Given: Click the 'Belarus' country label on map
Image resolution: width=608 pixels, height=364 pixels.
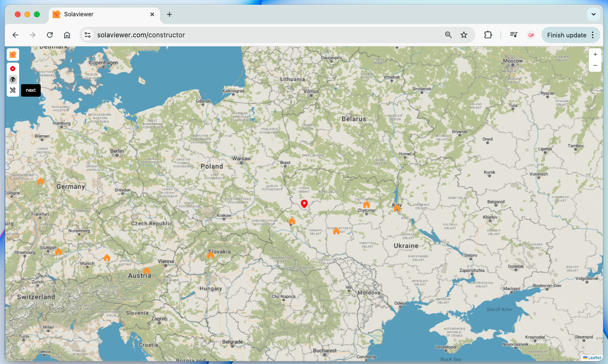Looking at the screenshot, I should (354, 119).
